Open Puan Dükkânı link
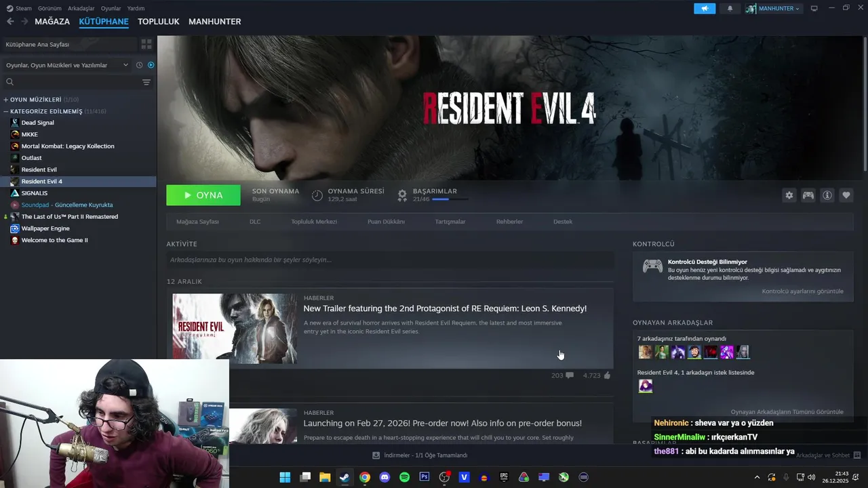868x488 pixels. tap(386, 222)
